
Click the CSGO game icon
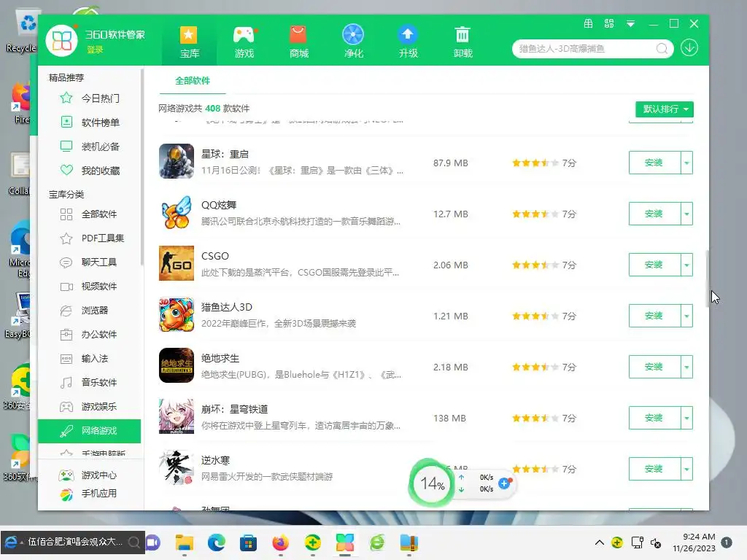tap(177, 263)
